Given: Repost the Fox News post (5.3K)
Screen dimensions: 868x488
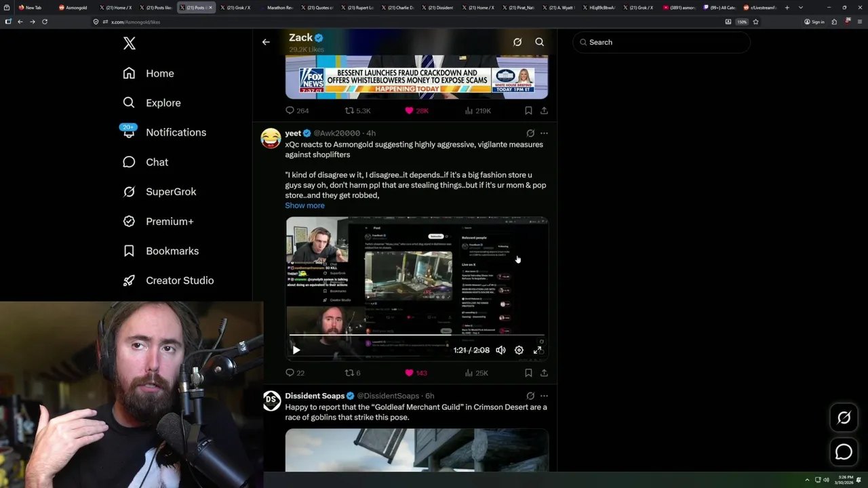Looking at the screenshot, I should (x=357, y=110).
